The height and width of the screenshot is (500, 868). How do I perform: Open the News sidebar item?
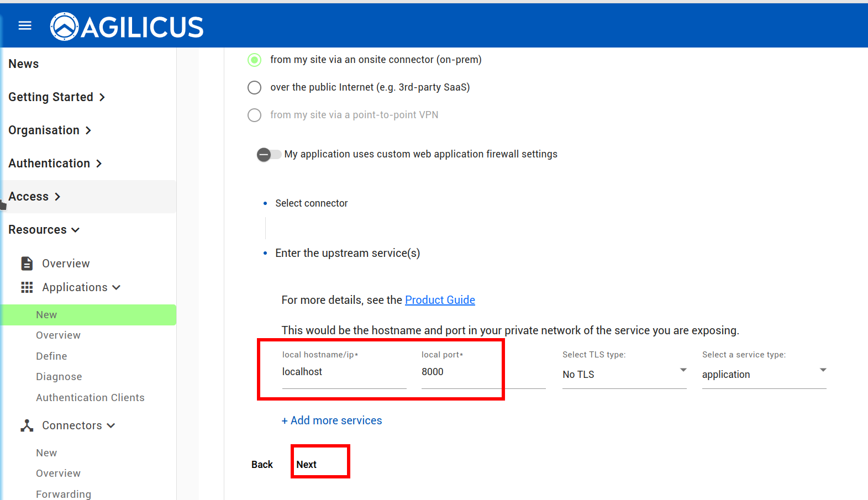pos(24,64)
